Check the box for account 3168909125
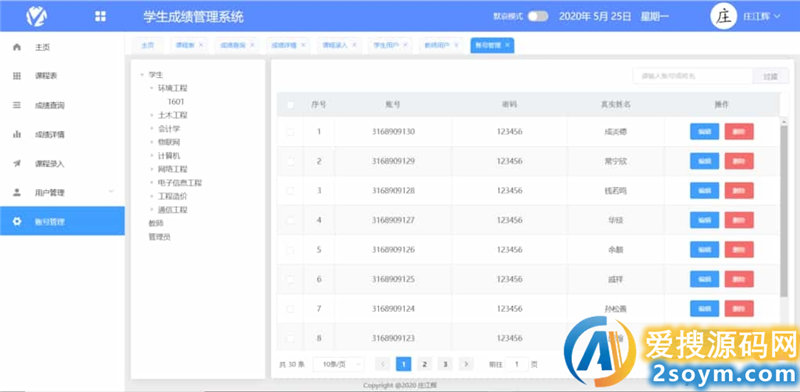Image resolution: width=800 pixels, height=392 pixels. (x=291, y=279)
